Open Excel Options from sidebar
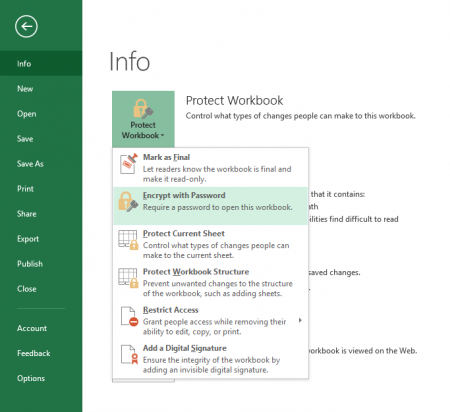 click(31, 378)
